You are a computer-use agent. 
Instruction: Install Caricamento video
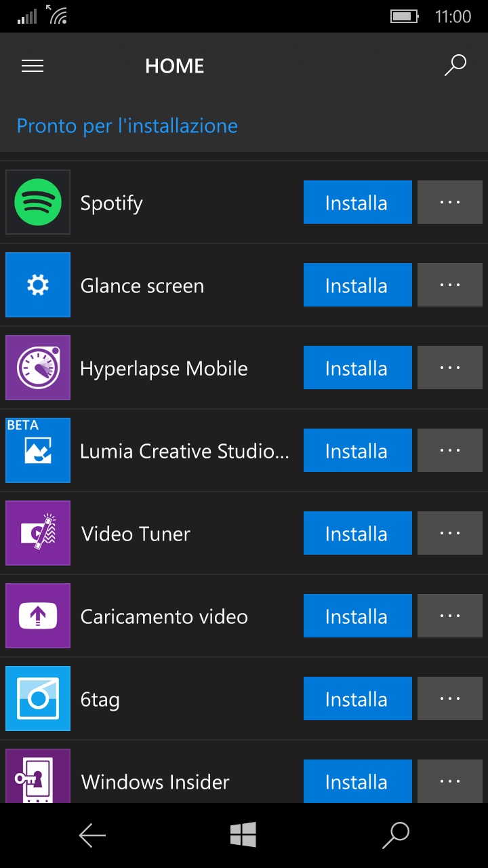[358, 616]
